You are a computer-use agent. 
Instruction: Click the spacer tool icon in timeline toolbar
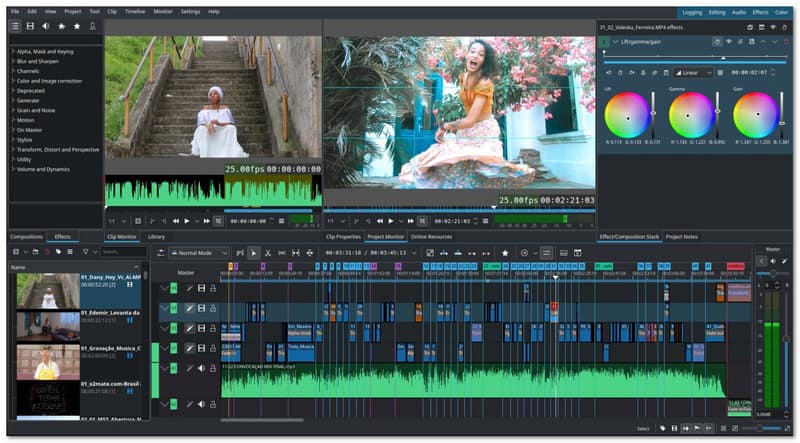pos(282,253)
